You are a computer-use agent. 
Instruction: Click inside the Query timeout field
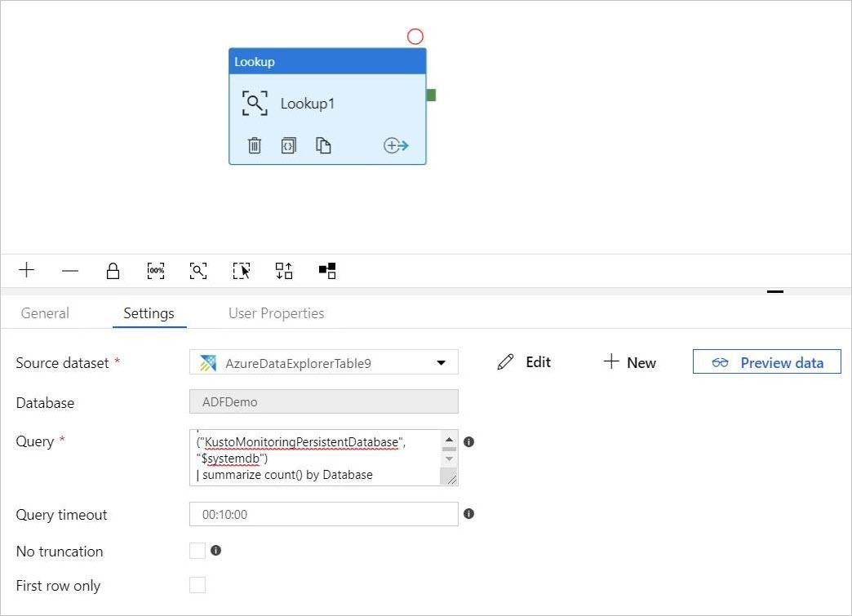[x=323, y=514]
